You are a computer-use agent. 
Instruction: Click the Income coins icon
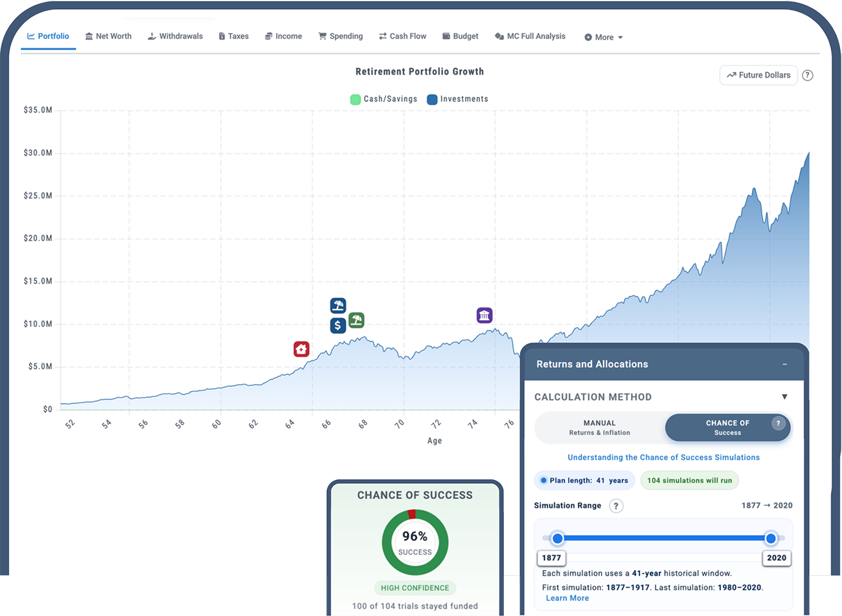coord(268,36)
